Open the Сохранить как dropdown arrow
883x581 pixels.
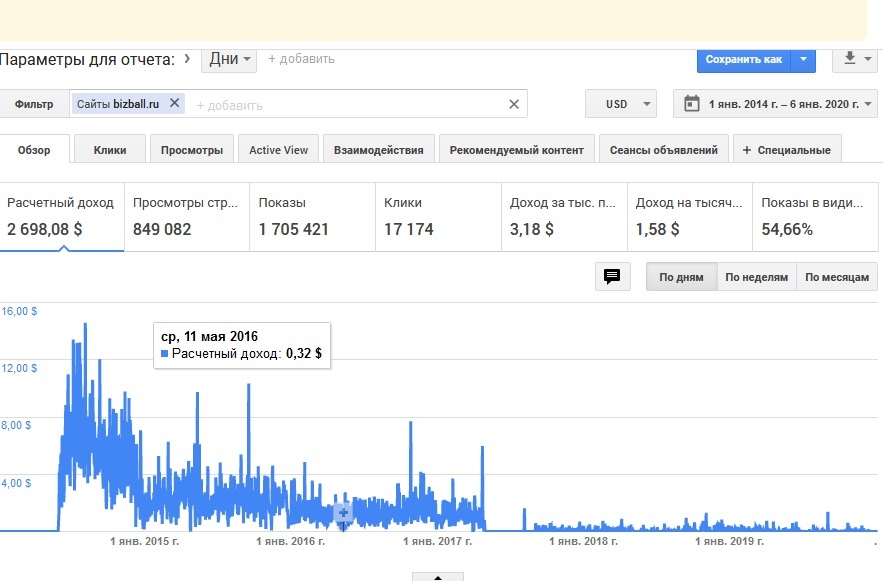coord(804,59)
